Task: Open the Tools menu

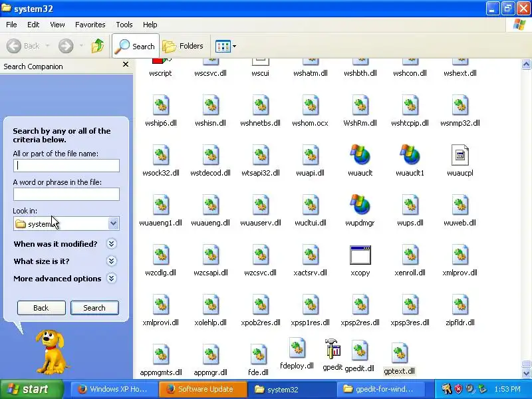Action: (124, 25)
